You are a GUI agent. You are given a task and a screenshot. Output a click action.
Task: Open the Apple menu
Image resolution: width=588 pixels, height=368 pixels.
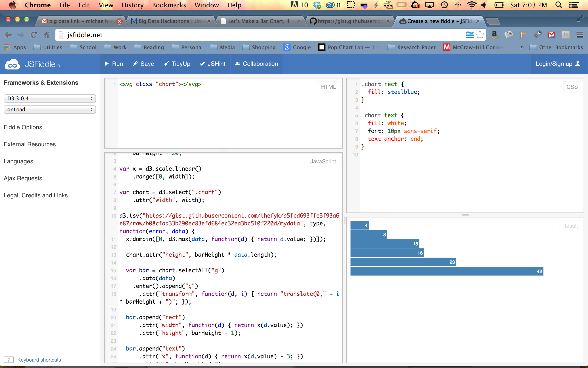tap(12, 5)
